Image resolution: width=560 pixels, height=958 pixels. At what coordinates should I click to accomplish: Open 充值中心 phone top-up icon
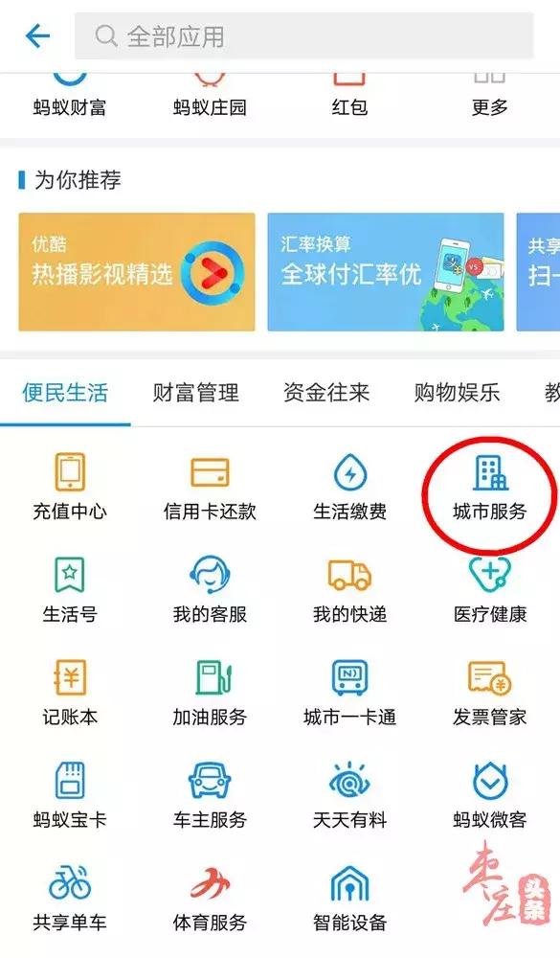point(70,472)
